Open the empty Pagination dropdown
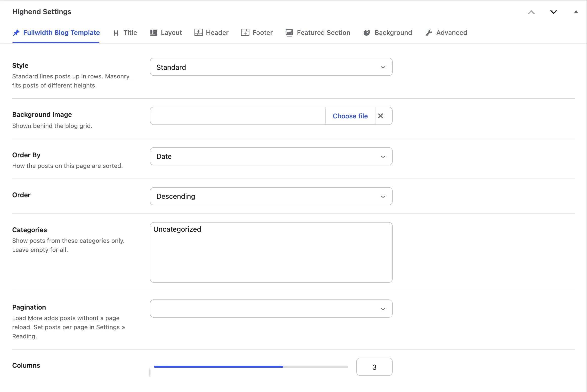587x392 pixels. tap(271, 309)
